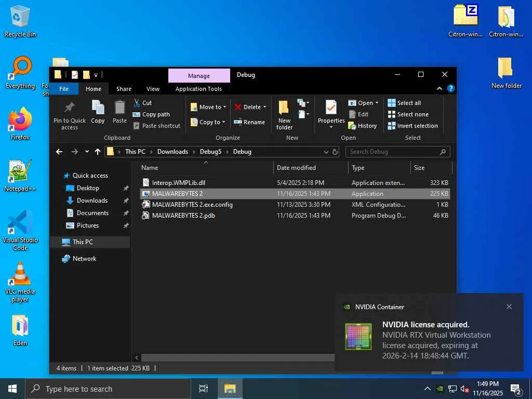Choose Select all in ribbon
The image size is (532, 399).
404,103
